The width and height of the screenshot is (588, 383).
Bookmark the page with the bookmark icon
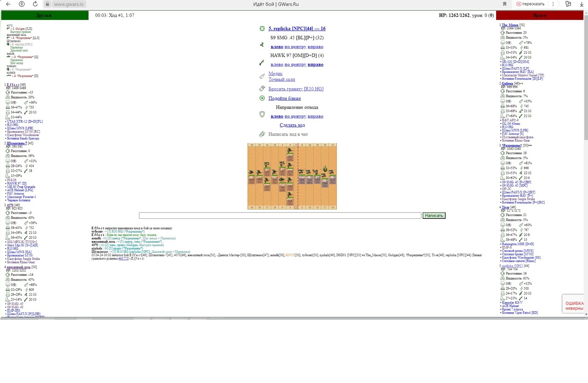click(504, 4)
